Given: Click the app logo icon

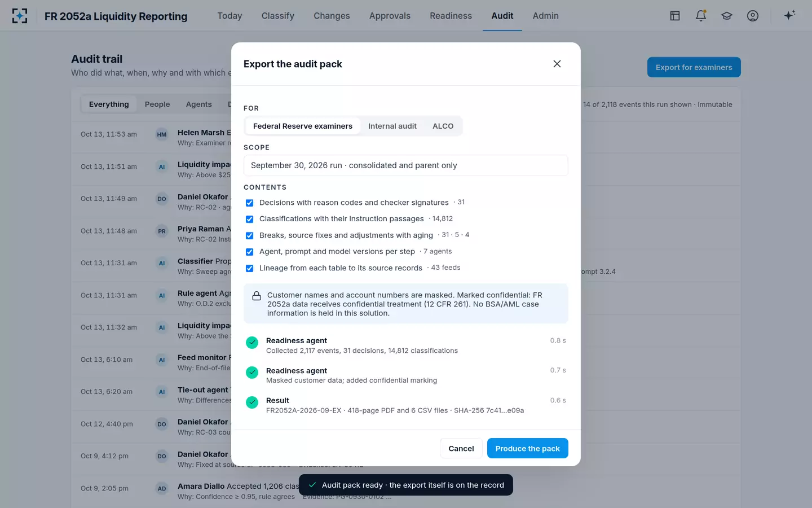Looking at the screenshot, I should (x=20, y=16).
